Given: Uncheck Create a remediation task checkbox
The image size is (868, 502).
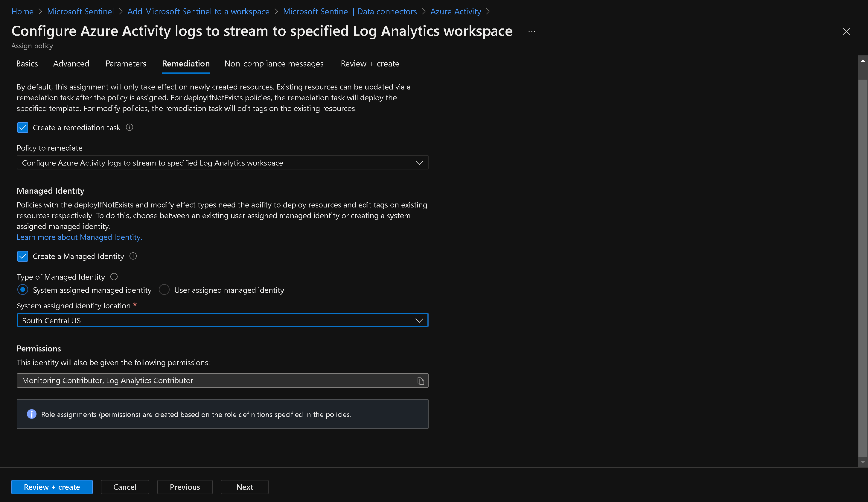Looking at the screenshot, I should [23, 128].
